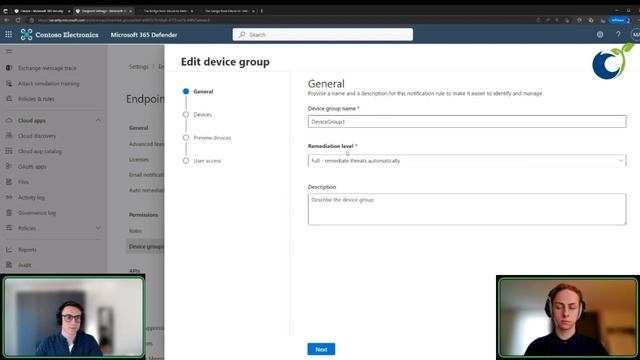This screenshot has width=640, height=360.
Task: Open Reports in sidebar
Action: [x=27, y=249]
